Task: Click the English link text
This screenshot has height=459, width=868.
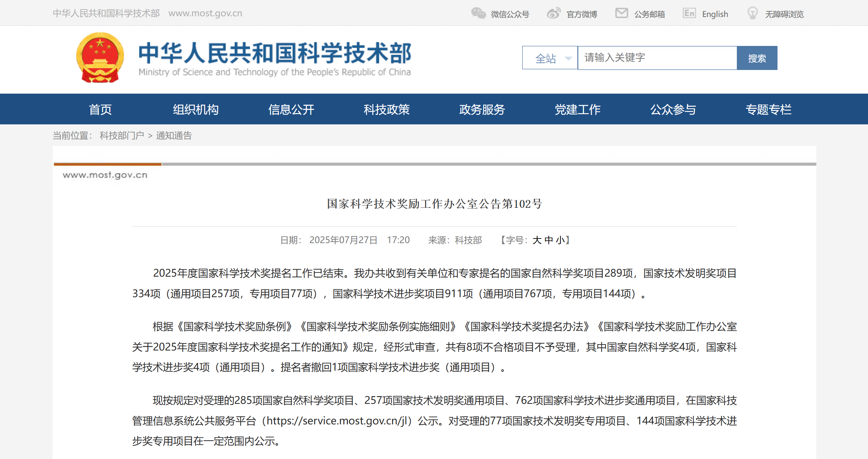Action: pyautogui.click(x=715, y=14)
